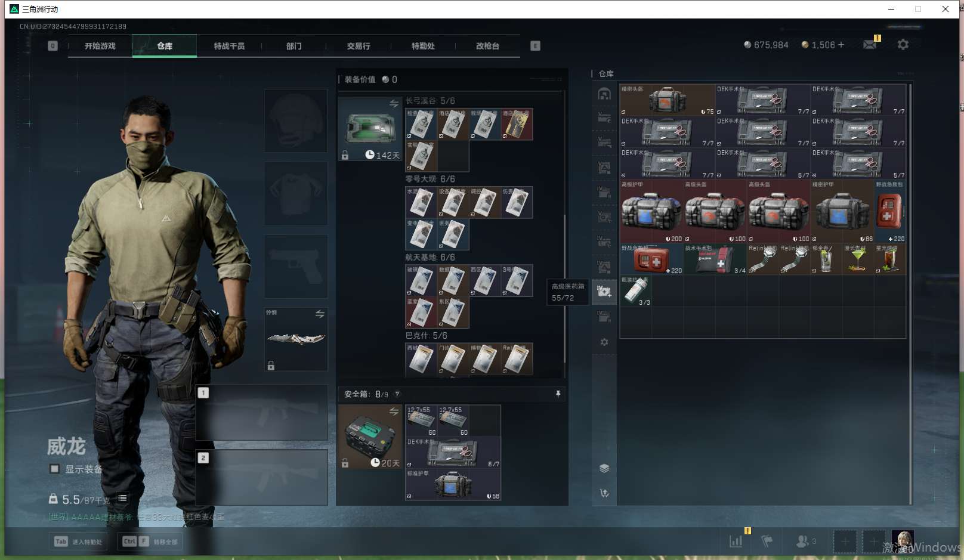Viewport: 964px width, 560px height.
Task: Open the 特勤处 tab
Action: tap(423, 46)
